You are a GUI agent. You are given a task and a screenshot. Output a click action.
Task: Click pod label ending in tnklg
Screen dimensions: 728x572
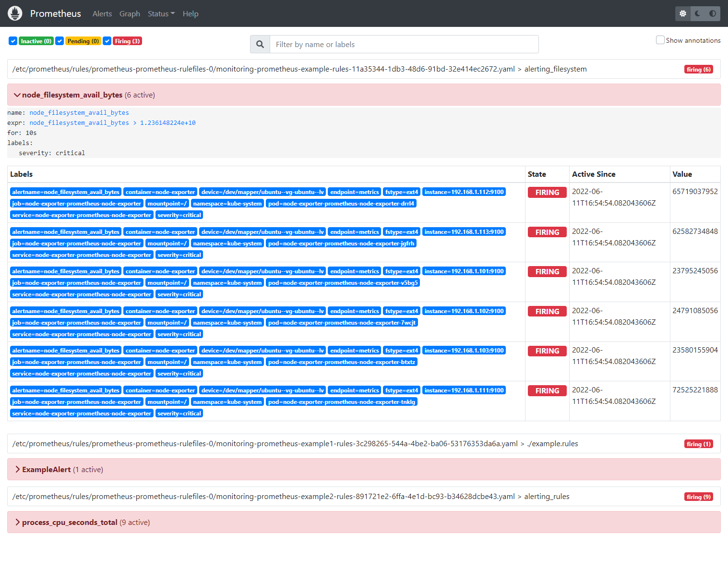tap(342, 402)
